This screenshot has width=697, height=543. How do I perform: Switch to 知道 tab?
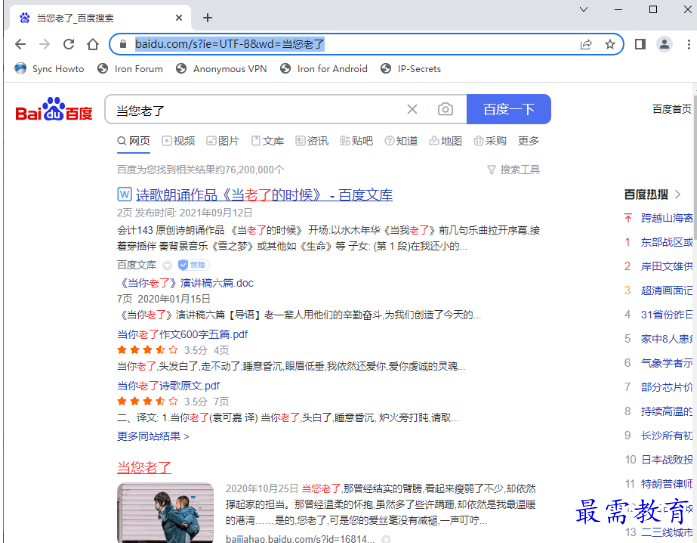(x=401, y=141)
